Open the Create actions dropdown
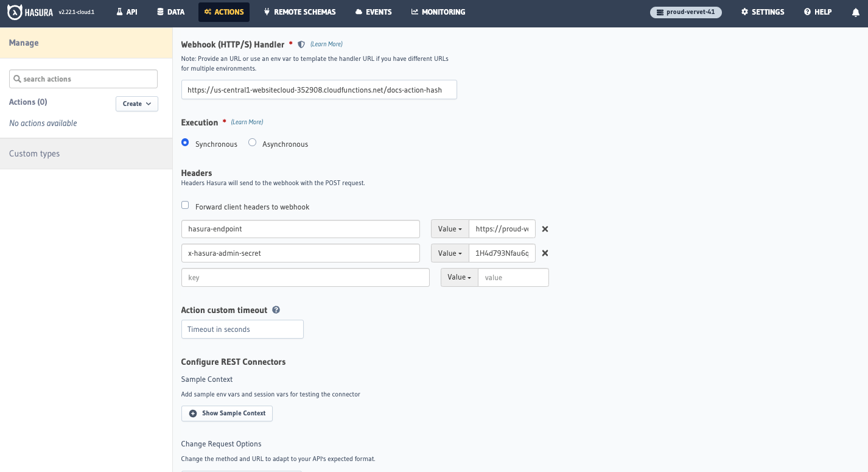 pyautogui.click(x=136, y=104)
